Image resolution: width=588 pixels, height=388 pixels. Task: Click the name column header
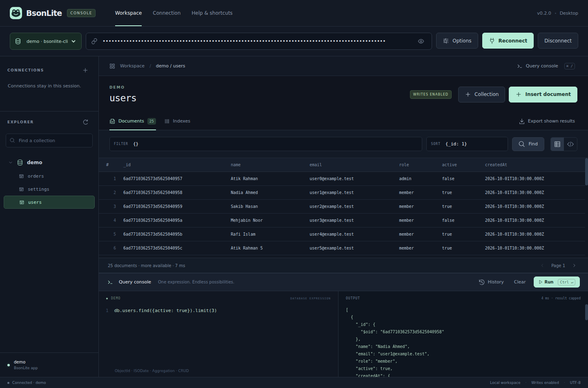236,165
